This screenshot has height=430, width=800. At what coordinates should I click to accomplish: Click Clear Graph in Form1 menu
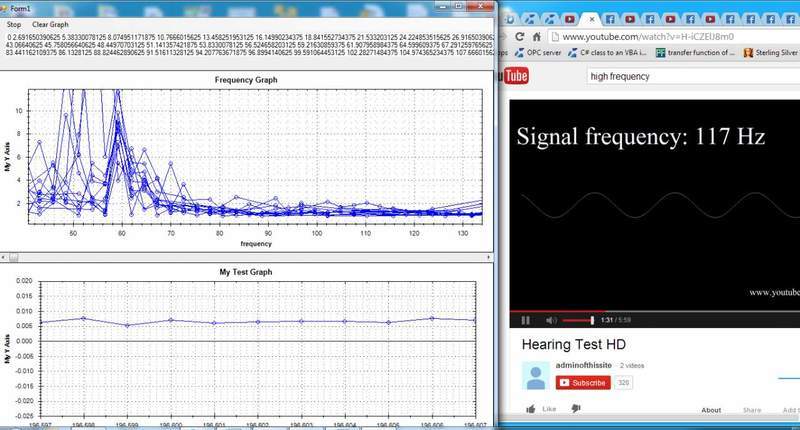(x=50, y=24)
